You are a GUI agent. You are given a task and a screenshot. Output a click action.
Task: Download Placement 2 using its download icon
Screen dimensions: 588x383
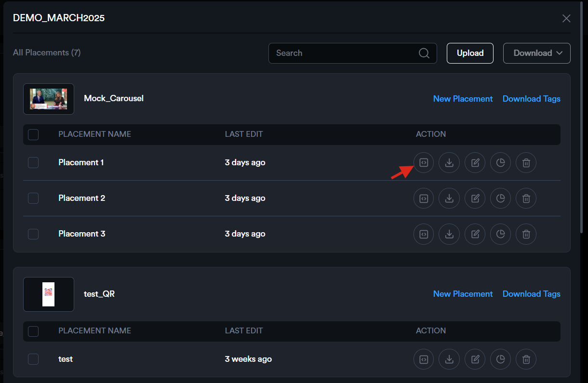coord(449,198)
